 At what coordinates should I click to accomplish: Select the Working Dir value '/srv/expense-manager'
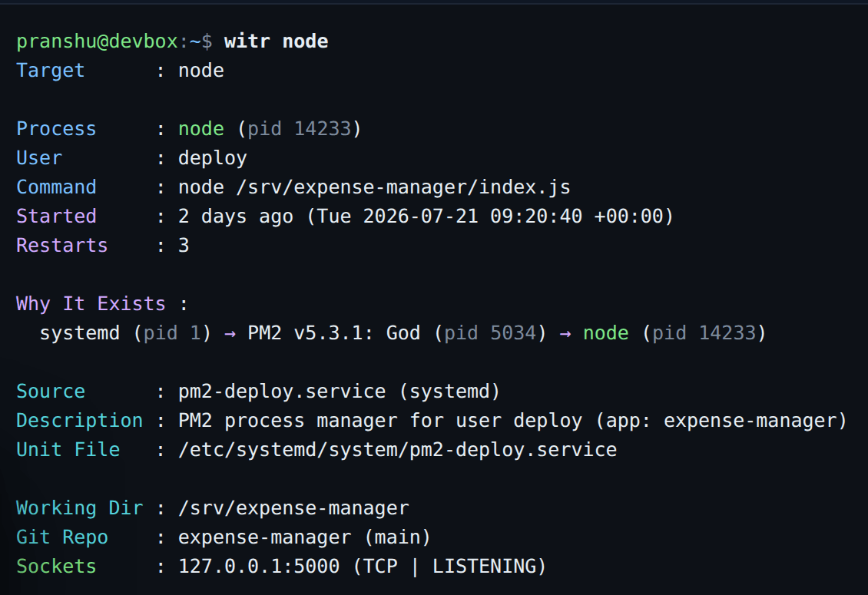(x=293, y=508)
